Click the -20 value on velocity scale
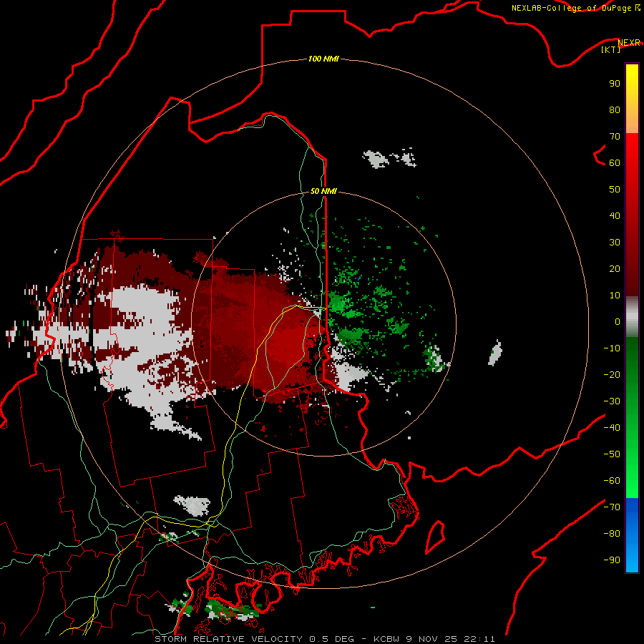Viewport: 644px width, 644px height. [x=612, y=374]
